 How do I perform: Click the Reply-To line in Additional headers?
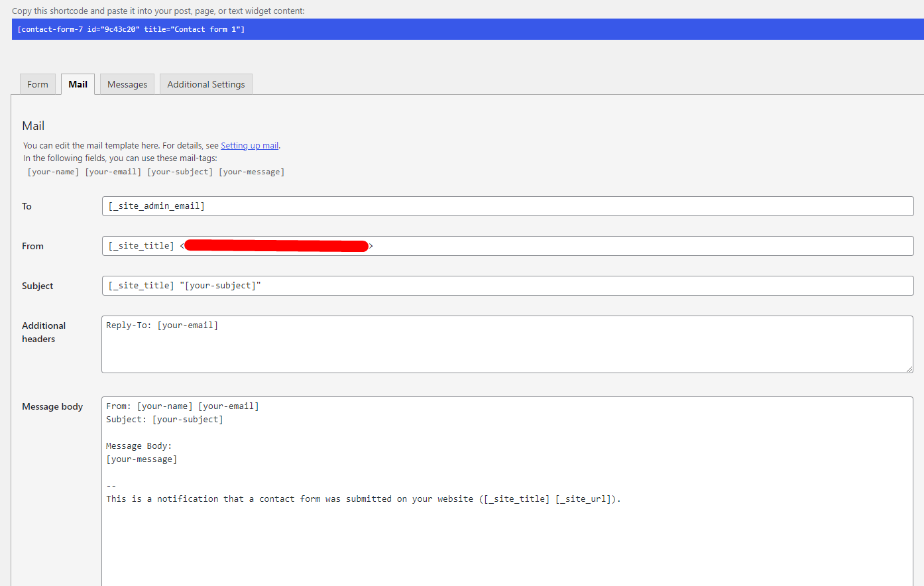coord(162,325)
